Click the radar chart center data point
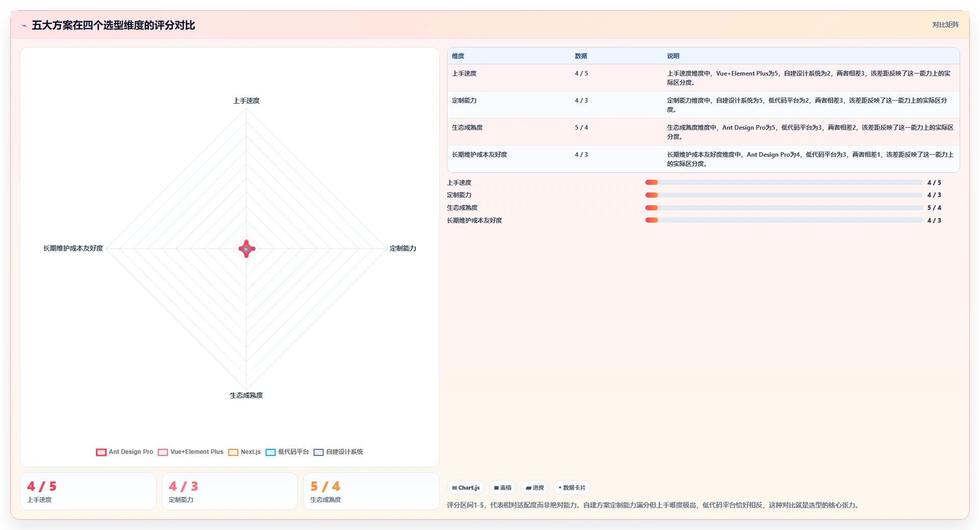 coord(246,249)
